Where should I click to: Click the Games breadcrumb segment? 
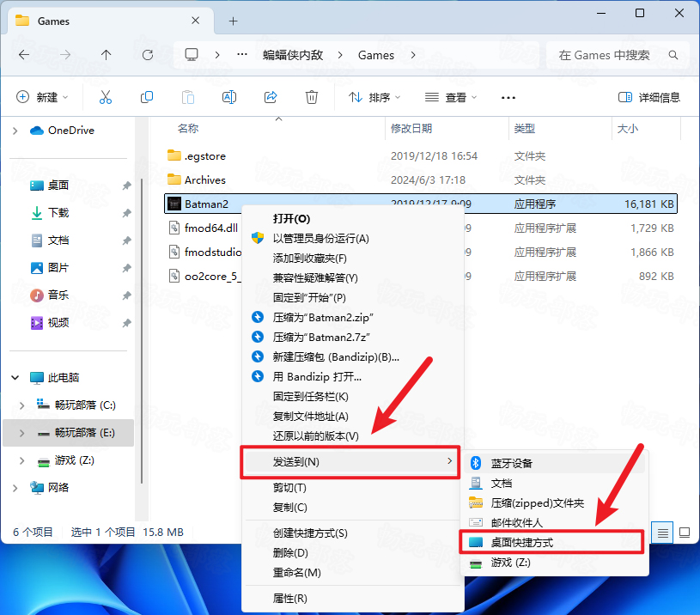click(x=376, y=55)
